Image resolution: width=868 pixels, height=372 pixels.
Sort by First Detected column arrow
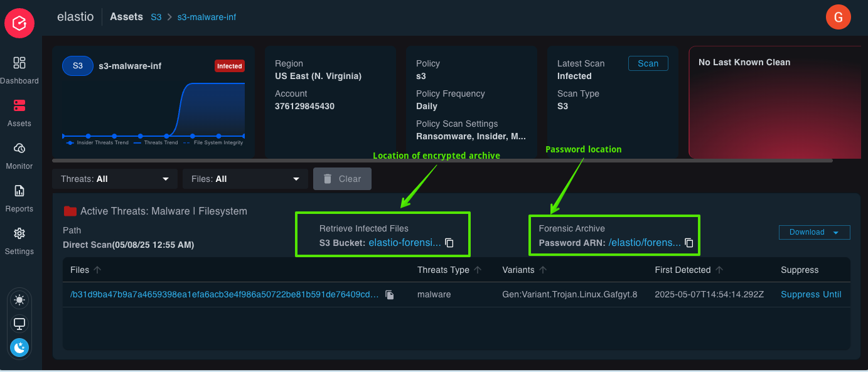(719, 270)
